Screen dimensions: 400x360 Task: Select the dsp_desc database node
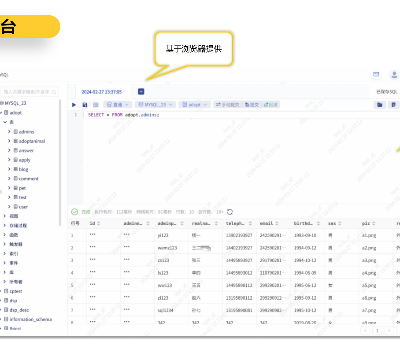coord(19,310)
